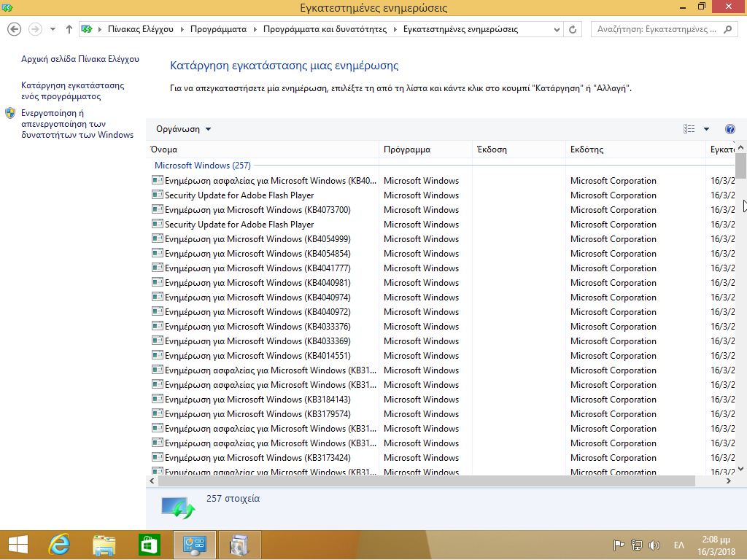This screenshot has height=560, width=747.
Task: Expand the address bar history dropdown
Action: [x=557, y=29]
